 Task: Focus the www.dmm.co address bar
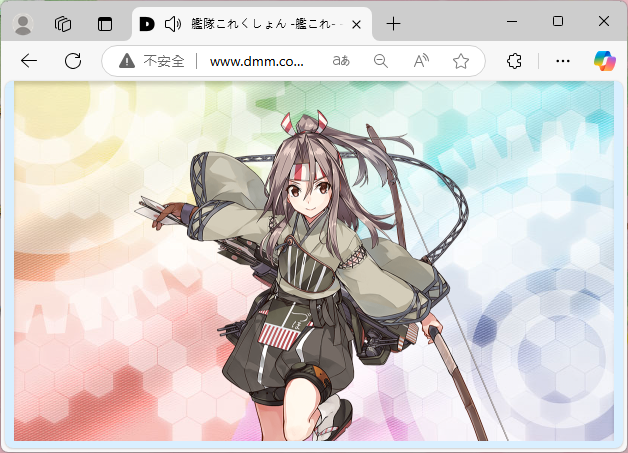click(257, 61)
